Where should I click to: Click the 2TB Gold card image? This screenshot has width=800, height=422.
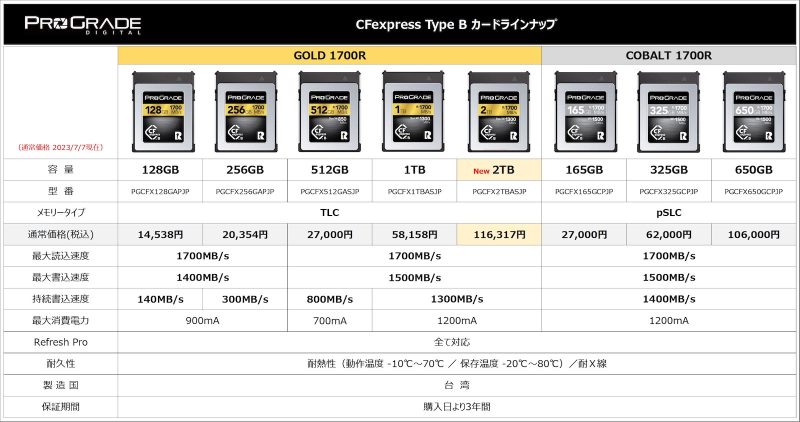click(499, 111)
